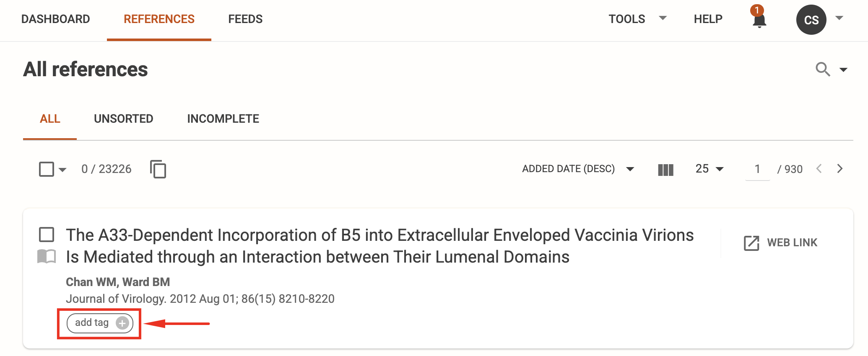Switch to the UNSORTED tab
The image size is (868, 356).
tap(123, 119)
